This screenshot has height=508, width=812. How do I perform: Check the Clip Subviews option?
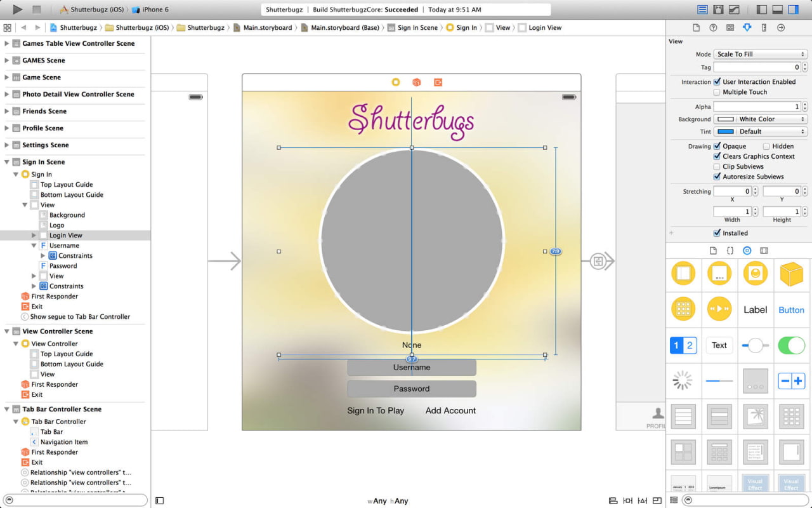click(717, 166)
